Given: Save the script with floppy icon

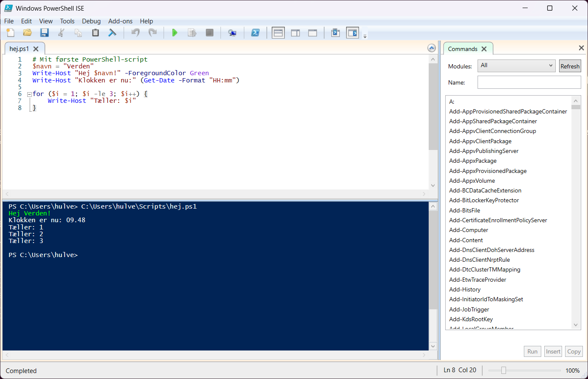Looking at the screenshot, I should (x=45, y=33).
